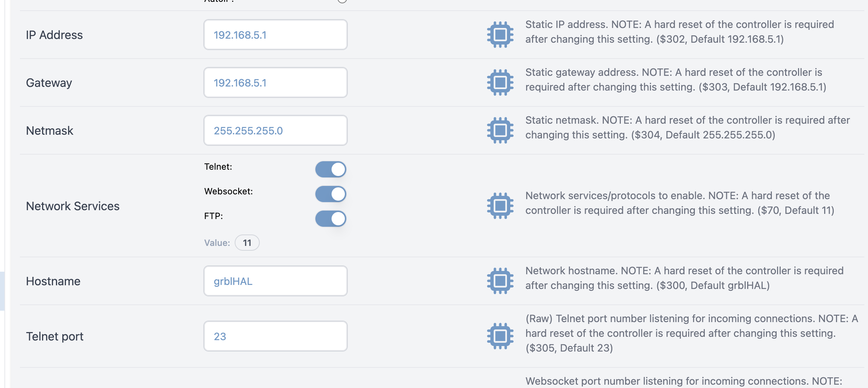
Task: Focus the IP Address input field
Action: 275,35
